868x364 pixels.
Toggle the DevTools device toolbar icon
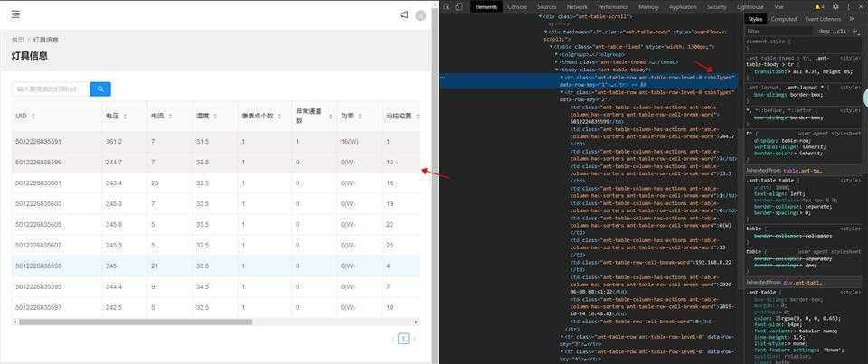[x=458, y=6]
